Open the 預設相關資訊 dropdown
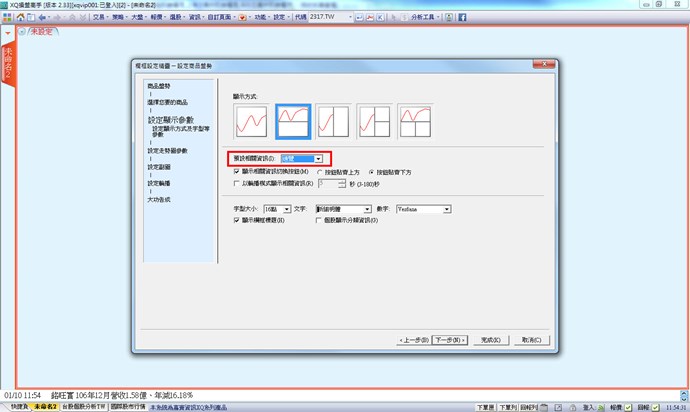 [318, 158]
